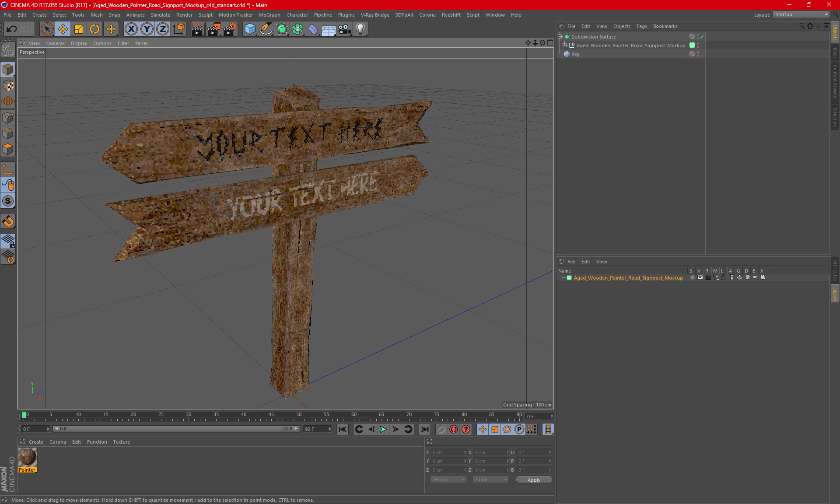Screen dimensions: 840x504
Task: Switch to Texture mode
Action: point(8,85)
